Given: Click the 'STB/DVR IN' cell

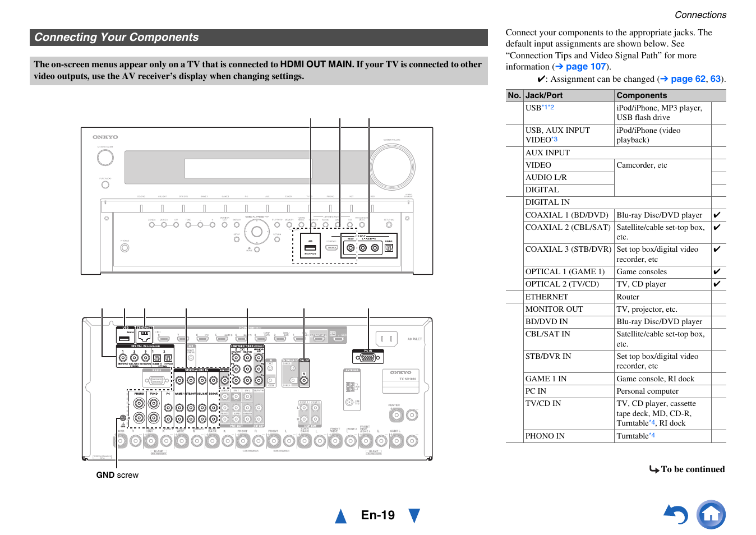Looking at the screenshot, I should [569, 361].
